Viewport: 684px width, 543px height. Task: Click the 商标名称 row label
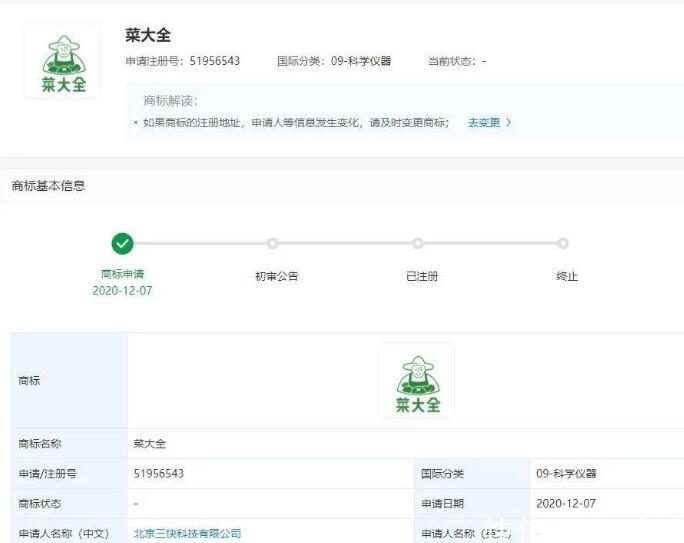(40, 444)
